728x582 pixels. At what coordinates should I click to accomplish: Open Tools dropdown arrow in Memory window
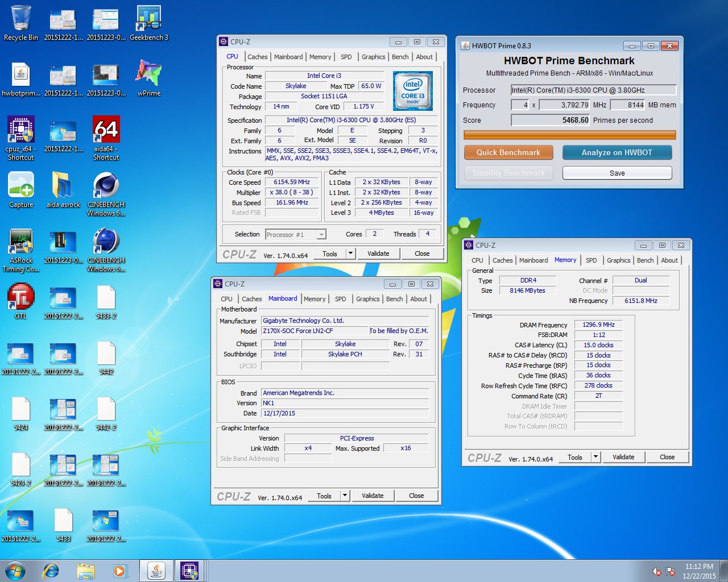point(596,457)
